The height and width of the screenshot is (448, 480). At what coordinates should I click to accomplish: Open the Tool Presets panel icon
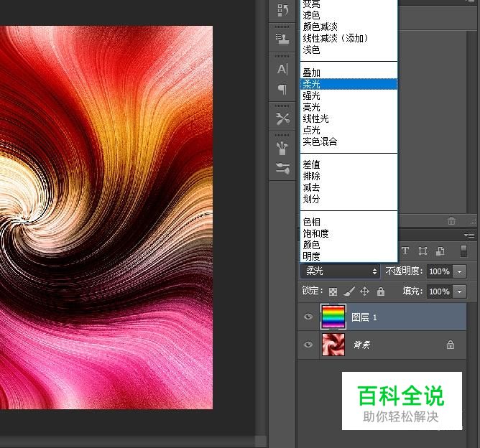(x=282, y=118)
